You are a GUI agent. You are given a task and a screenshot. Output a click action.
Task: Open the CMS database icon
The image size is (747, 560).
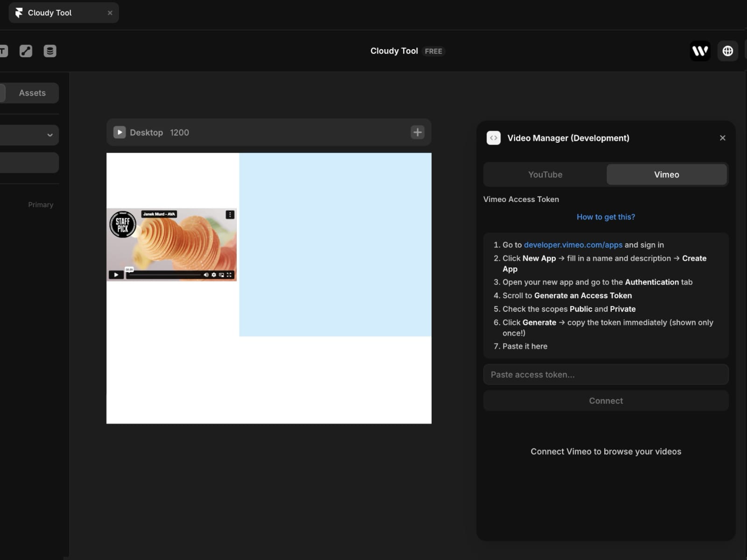click(50, 51)
